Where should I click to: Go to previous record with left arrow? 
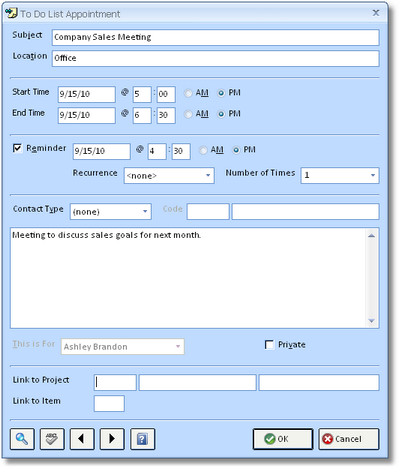coord(82,439)
